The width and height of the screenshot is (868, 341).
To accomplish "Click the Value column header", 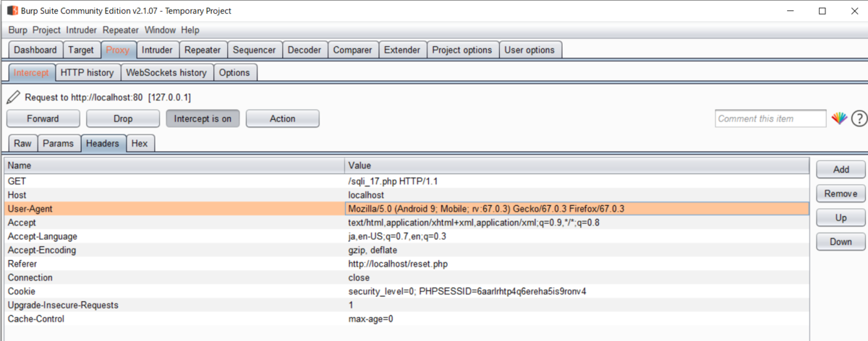I will click(x=577, y=166).
